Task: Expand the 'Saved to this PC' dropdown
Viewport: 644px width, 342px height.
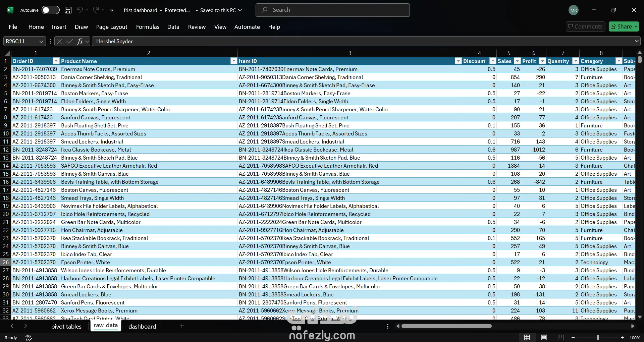Action: coord(240,10)
